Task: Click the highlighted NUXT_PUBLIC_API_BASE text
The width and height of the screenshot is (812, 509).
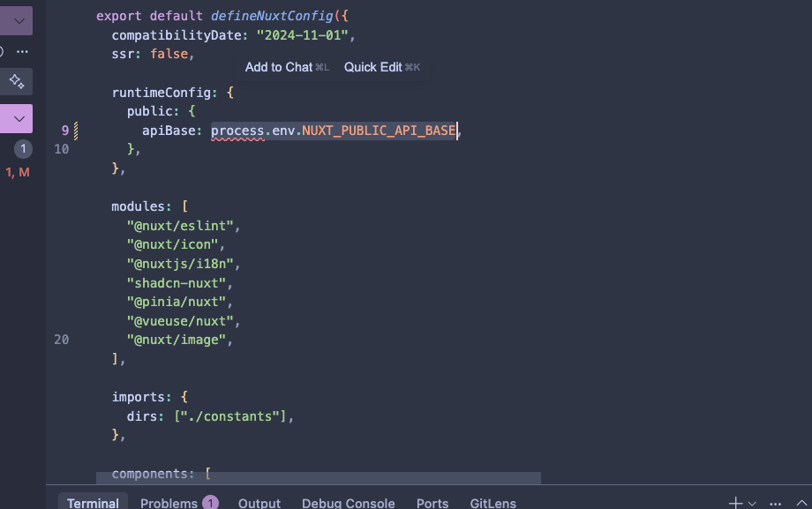Action: pyautogui.click(x=378, y=130)
